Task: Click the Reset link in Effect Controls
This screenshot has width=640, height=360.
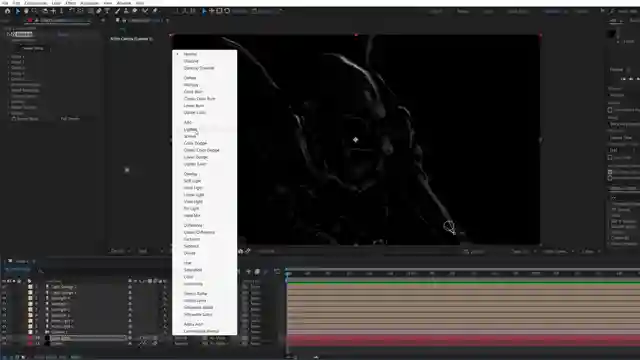Action: 63,34
